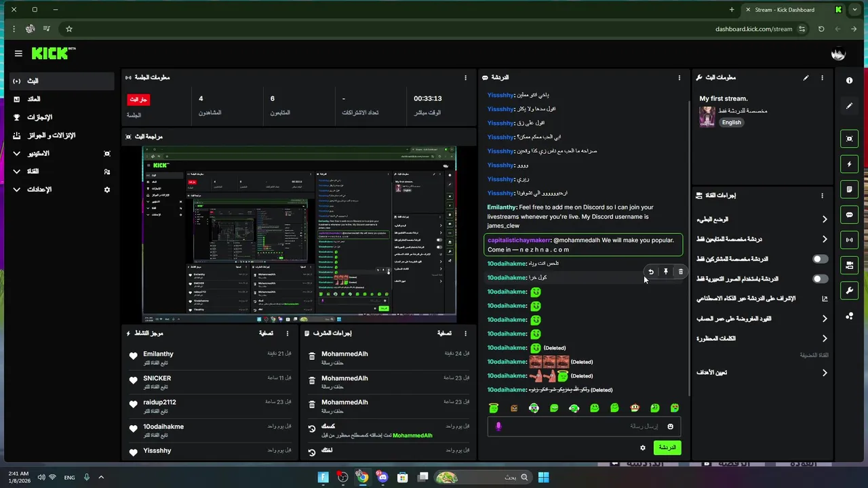Click تصفية filter in activity feed

click(266, 333)
